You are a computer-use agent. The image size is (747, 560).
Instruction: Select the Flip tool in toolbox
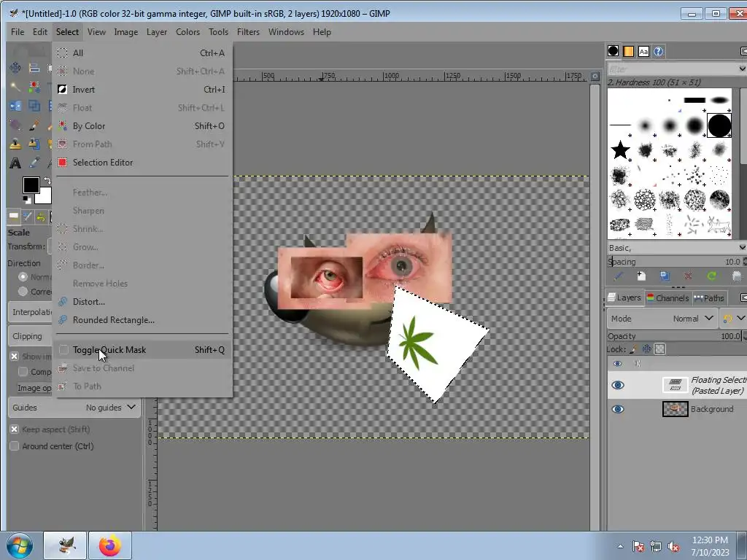[15, 106]
